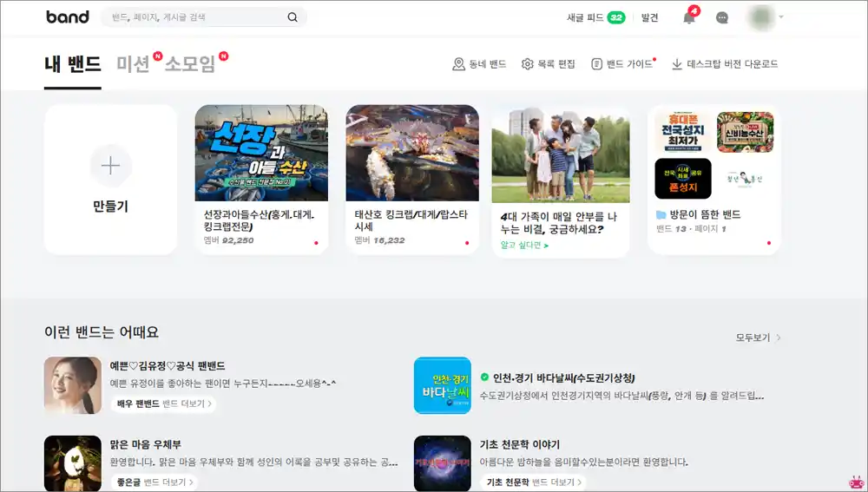The height and width of the screenshot is (492, 868).
Task: Click the band logo
Action: tap(68, 17)
